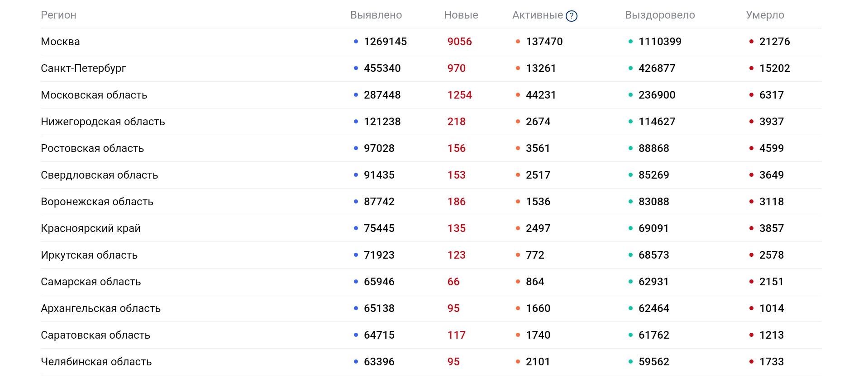Select the Москва region row
Viewport: 868px width, 378px height.
431,42
